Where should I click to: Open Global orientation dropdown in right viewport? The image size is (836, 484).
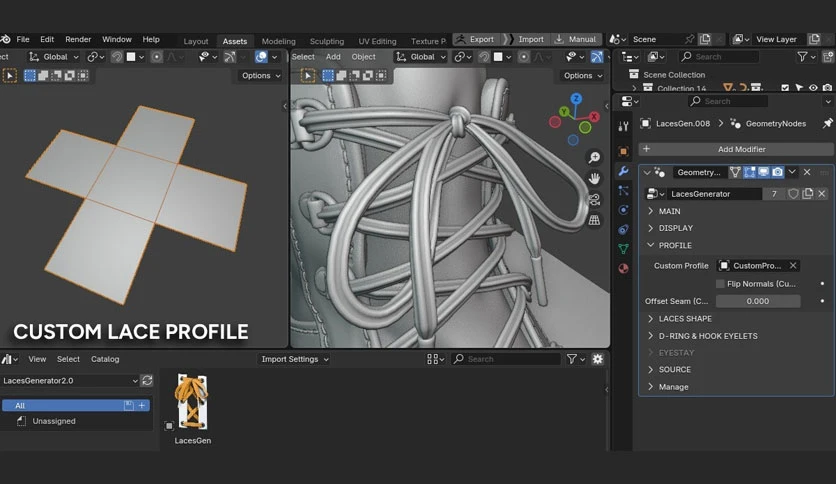tap(421, 57)
